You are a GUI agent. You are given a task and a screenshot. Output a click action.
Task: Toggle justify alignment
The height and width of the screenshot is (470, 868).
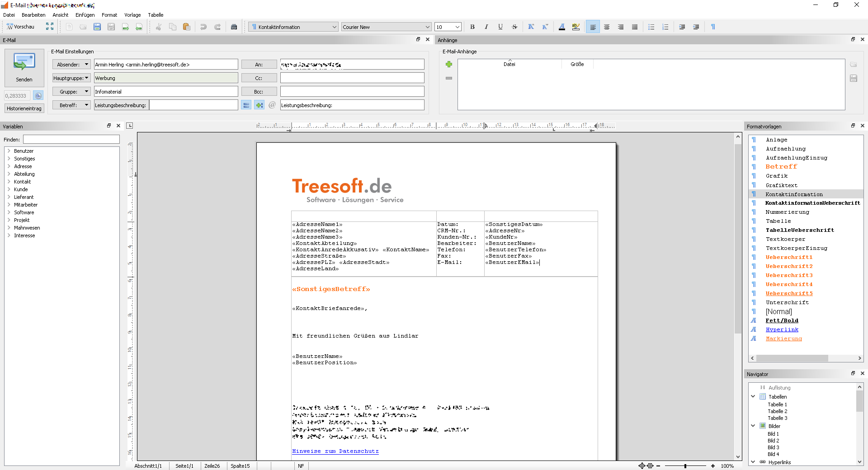(635, 27)
